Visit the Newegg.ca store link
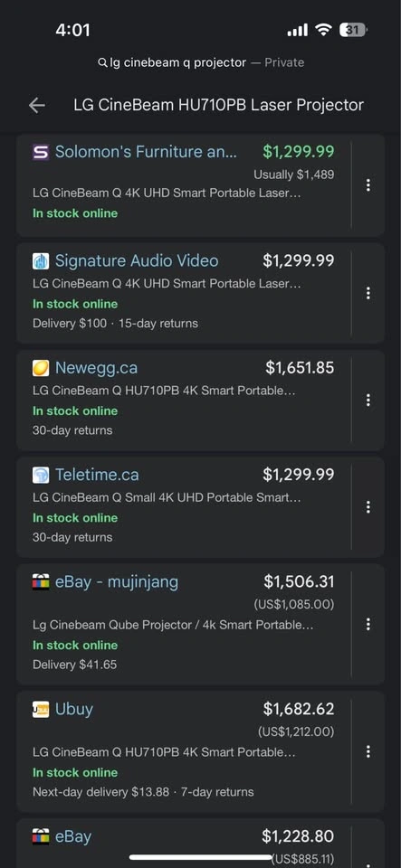The width and height of the screenshot is (401, 868). (x=96, y=368)
